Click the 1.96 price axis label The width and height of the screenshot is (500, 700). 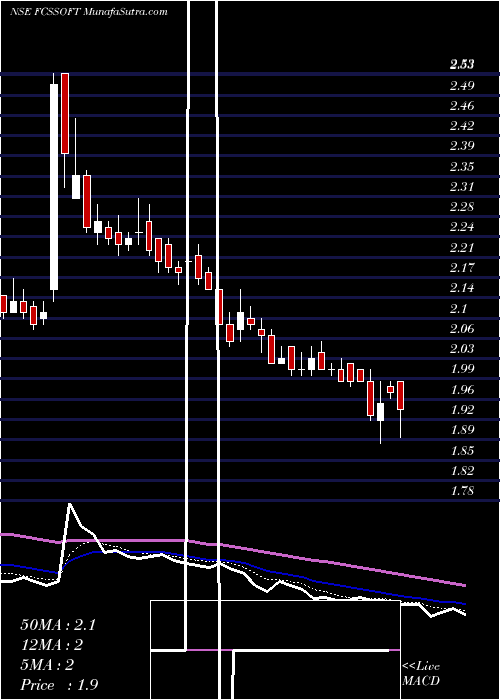click(461, 389)
